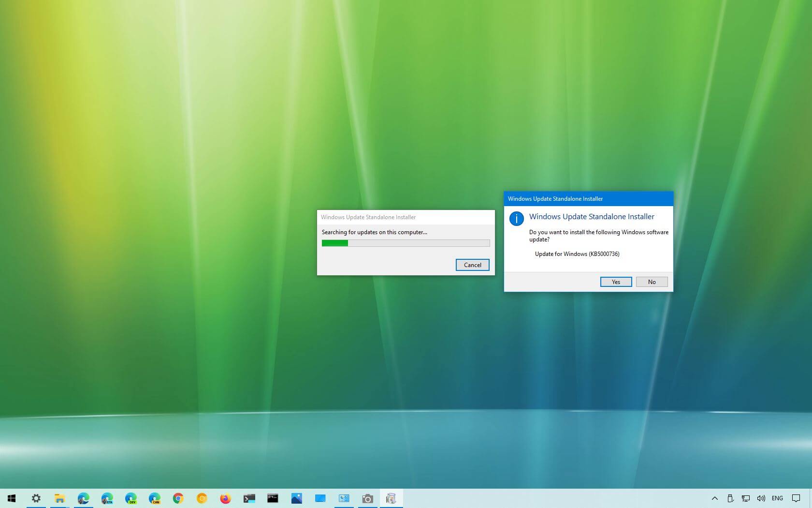Open the Action Center notifications panel
Screen dimensions: 812x508
796,498
